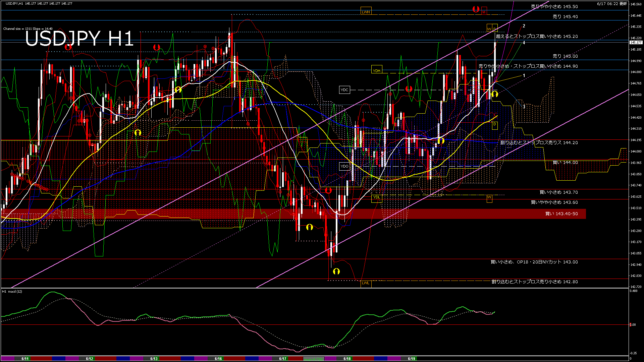Click the YDO marker box
The height and width of the screenshot is (362, 644).
[344, 166]
